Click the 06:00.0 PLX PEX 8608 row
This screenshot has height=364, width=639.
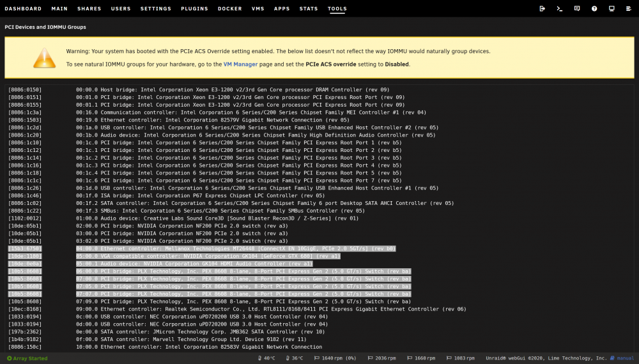tap(210, 271)
